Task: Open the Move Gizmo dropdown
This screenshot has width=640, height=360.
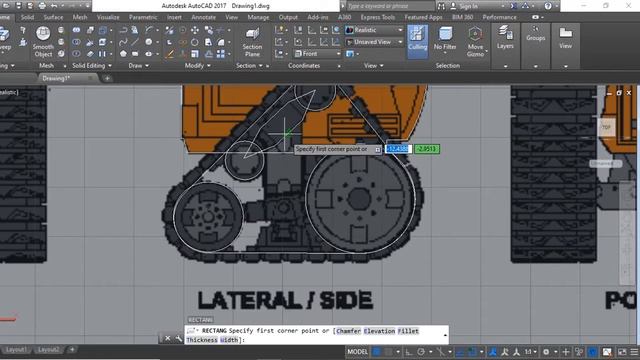Action: [475, 42]
